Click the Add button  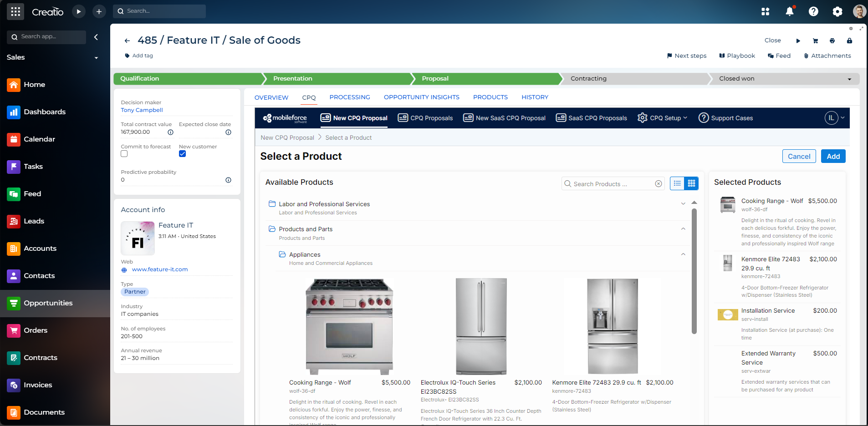[833, 156]
